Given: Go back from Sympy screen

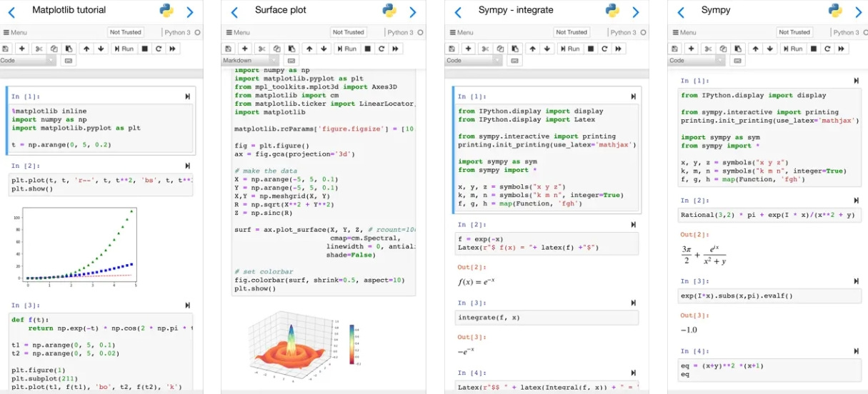Looking at the screenshot, I should (681, 11).
